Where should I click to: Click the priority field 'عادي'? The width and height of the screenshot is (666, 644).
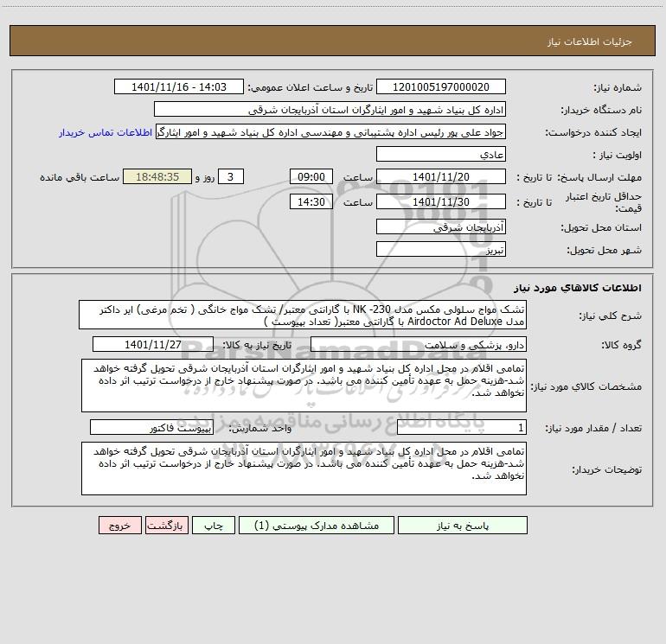pyautogui.click(x=441, y=154)
